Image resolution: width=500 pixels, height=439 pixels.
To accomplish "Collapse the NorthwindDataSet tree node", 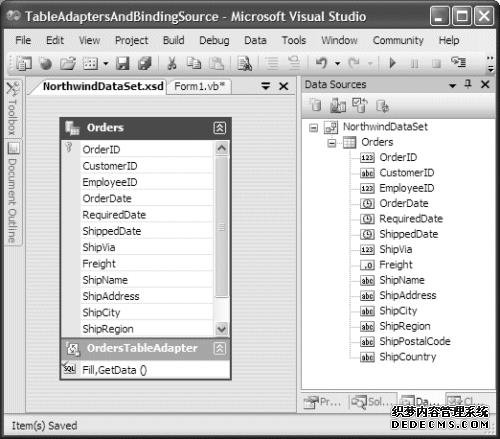I will (313, 127).
